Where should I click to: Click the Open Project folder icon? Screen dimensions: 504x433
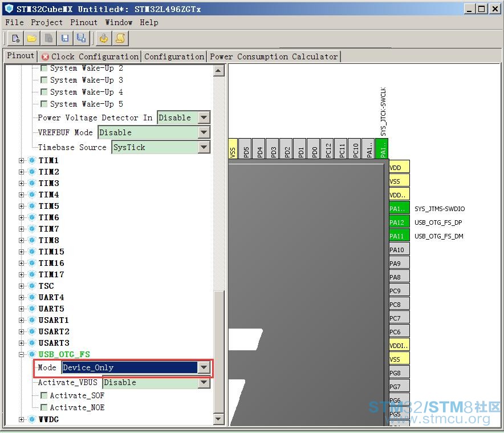pos(32,39)
